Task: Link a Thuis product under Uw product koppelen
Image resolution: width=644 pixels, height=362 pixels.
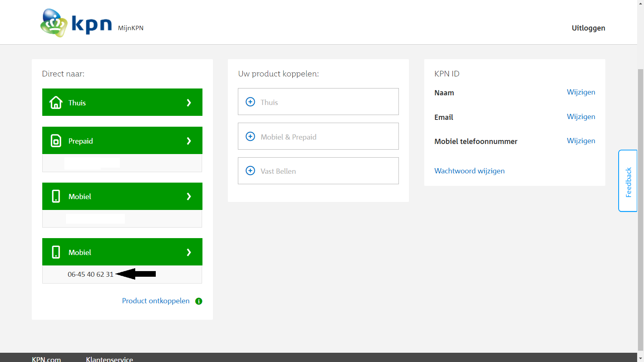Action: click(318, 102)
